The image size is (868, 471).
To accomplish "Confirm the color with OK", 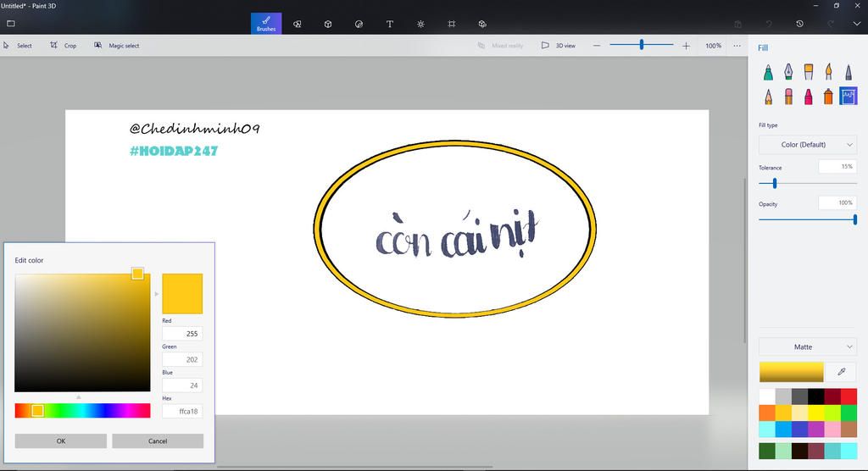I will (60, 441).
